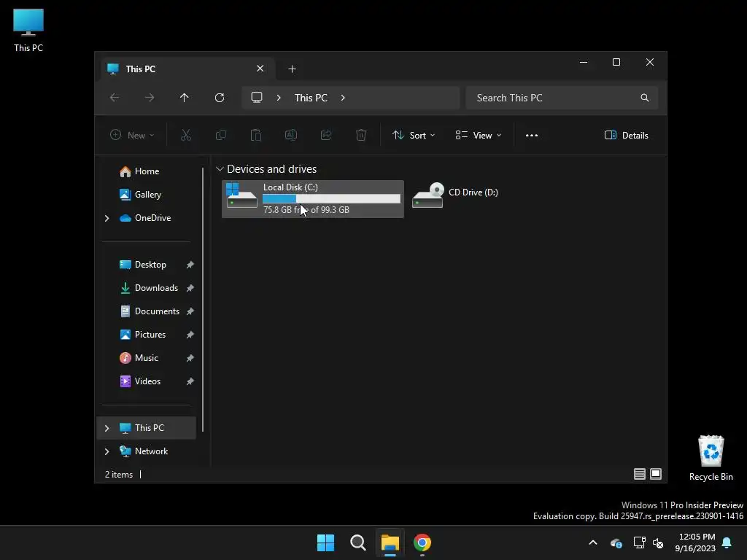Unpin Downloads using its pin icon
The width and height of the screenshot is (747, 560).
coord(190,288)
